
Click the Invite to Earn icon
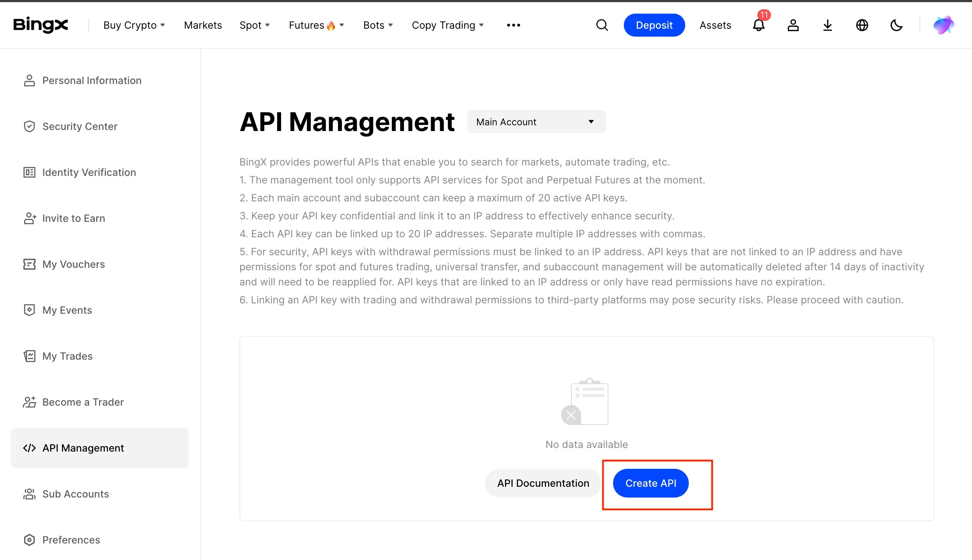point(29,218)
